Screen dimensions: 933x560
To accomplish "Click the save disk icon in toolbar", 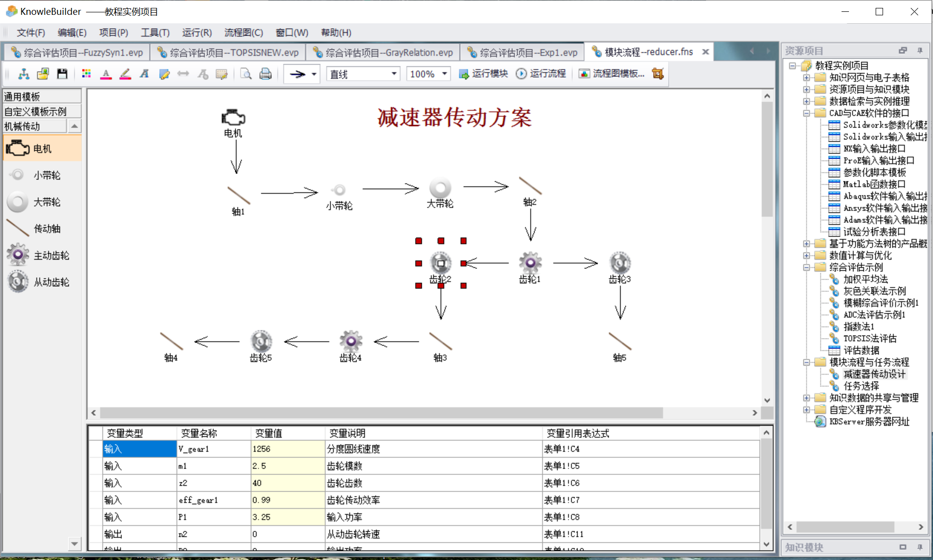I will (62, 74).
